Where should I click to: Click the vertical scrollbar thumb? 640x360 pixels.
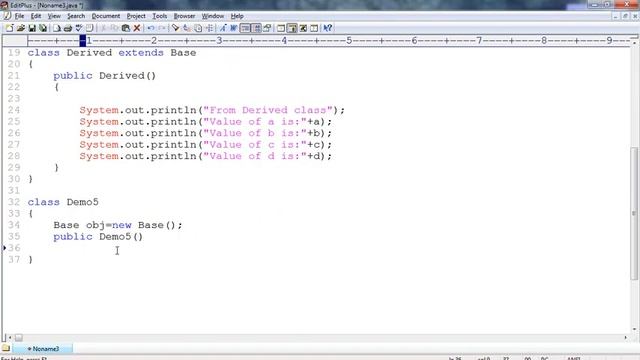pos(634,213)
